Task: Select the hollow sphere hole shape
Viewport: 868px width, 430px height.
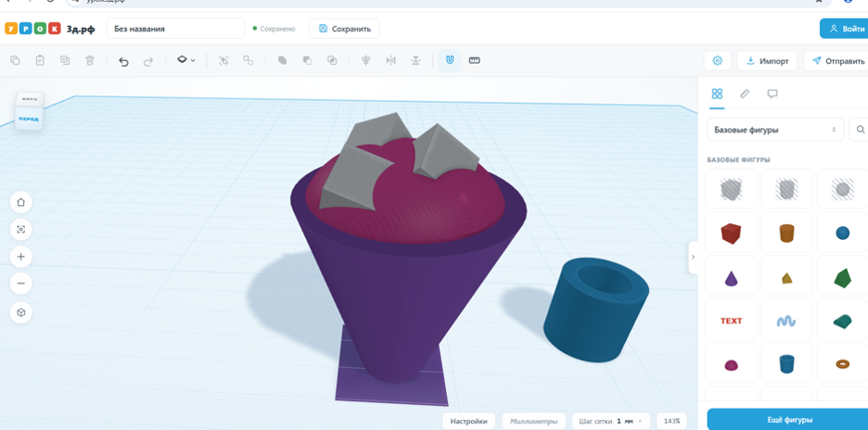Action: pyautogui.click(x=842, y=190)
